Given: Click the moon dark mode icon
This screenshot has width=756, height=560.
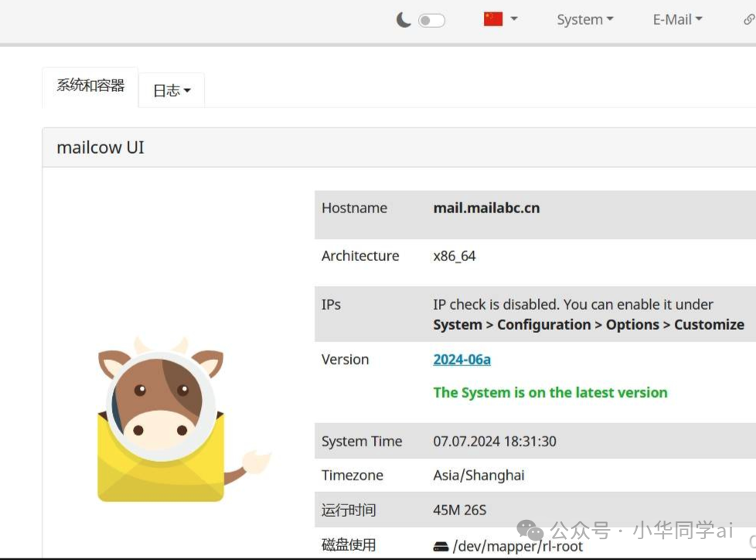Looking at the screenshot, I should pos(404,20).
